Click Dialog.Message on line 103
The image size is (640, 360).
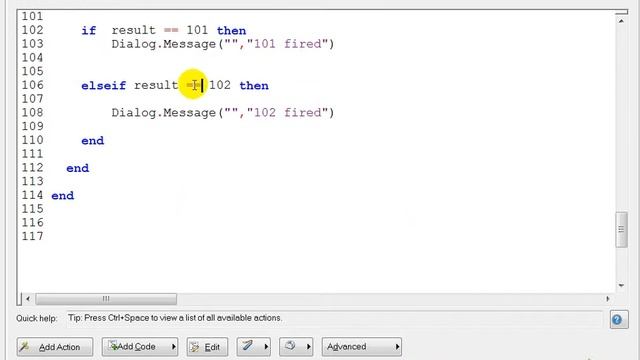coord(164,44)
